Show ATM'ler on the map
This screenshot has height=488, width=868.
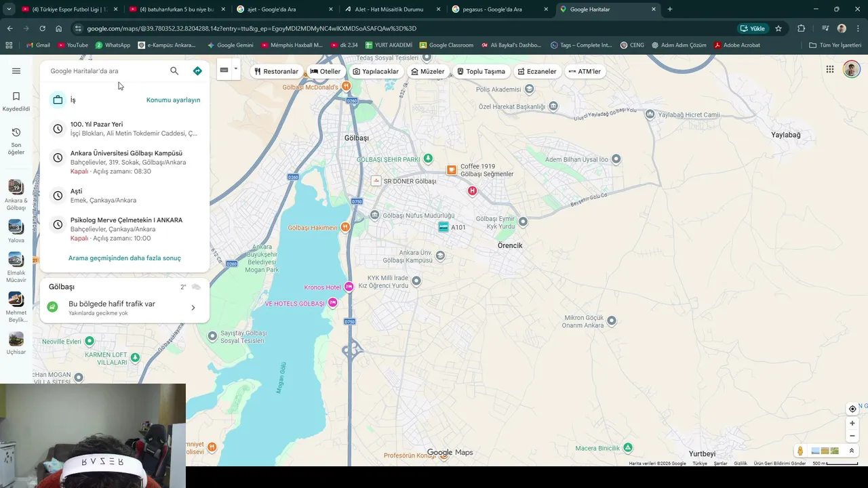pyautogui.click(x=585, y=71)
